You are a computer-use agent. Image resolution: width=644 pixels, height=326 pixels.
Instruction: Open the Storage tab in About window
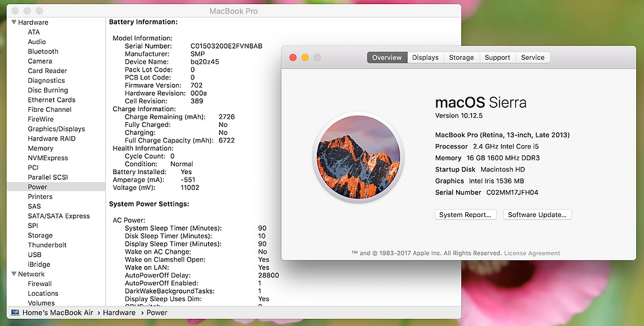(x=461, y=57)
